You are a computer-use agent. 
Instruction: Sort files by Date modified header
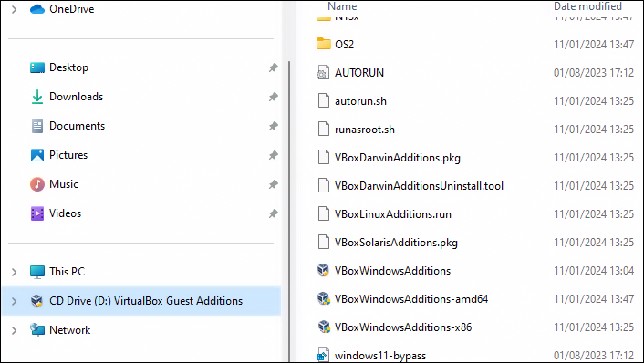pyautogui.click(x=587, y=6)
